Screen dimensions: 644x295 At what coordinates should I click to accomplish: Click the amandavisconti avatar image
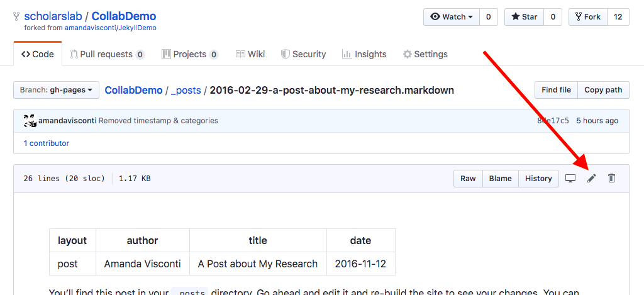(30, 121)
